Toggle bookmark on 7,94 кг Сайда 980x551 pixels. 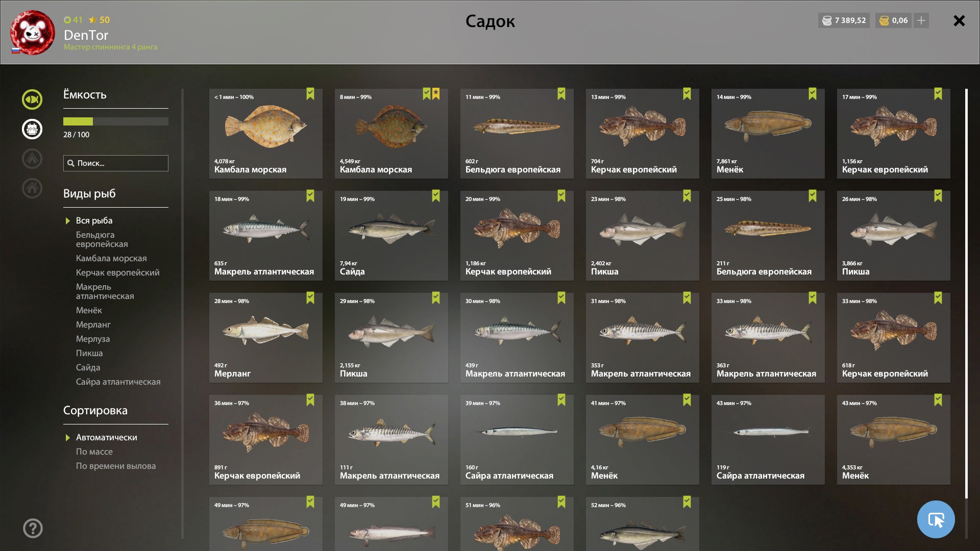[436, 196]
